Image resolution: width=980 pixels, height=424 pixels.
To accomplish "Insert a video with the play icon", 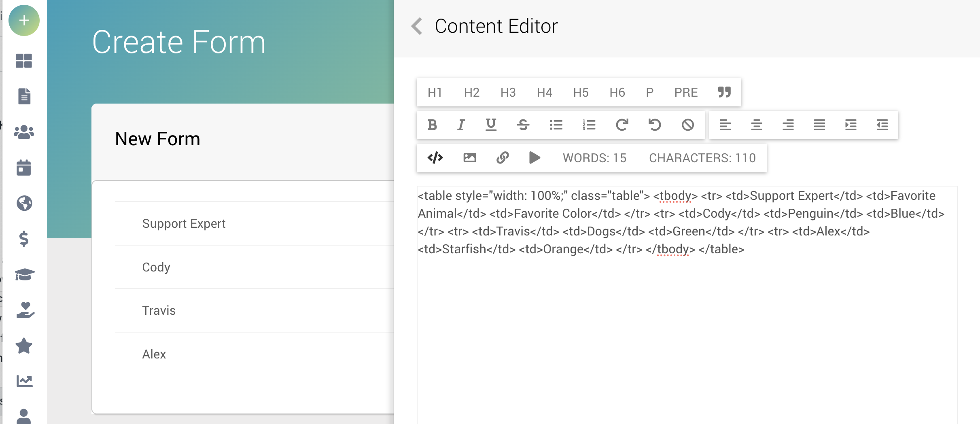I will pos(535,158).
